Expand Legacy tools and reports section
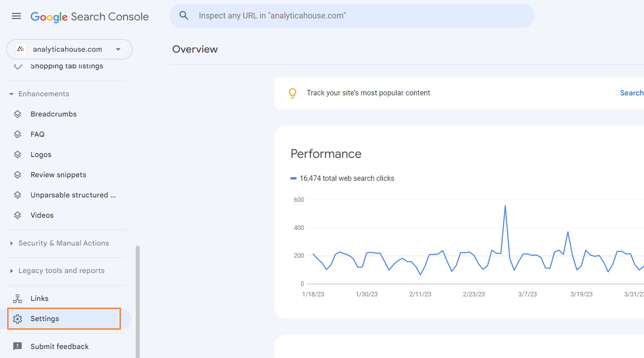 [57, 271]
